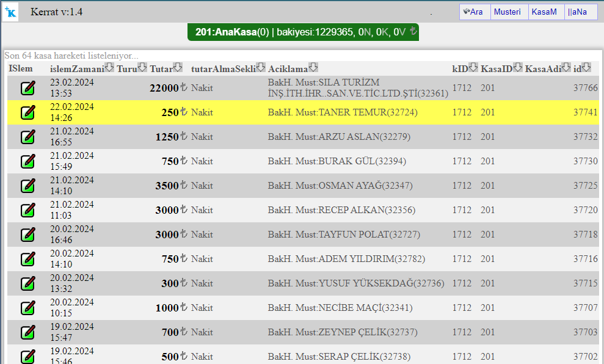Click the KasaID column sort arrow
Screen dimensions: 604x364
click(x=517, y=68)
